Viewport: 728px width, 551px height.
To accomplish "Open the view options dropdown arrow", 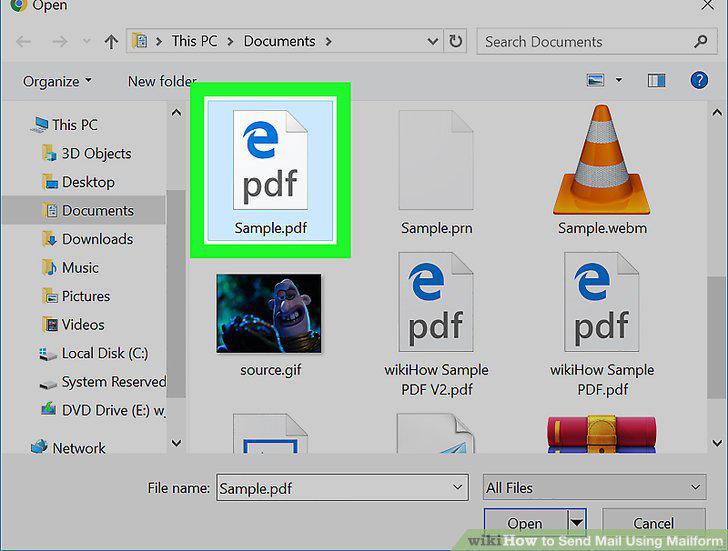I will (x=619, y=80).
